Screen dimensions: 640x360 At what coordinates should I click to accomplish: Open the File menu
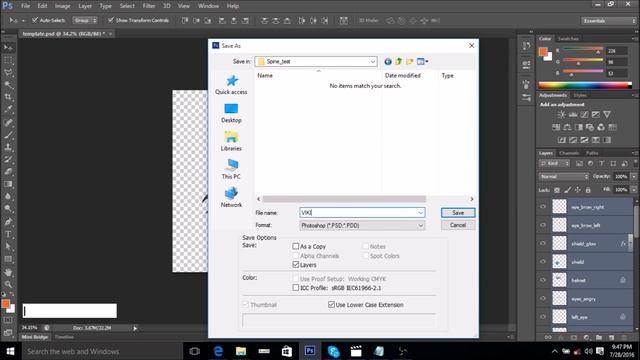click(25, 6)
